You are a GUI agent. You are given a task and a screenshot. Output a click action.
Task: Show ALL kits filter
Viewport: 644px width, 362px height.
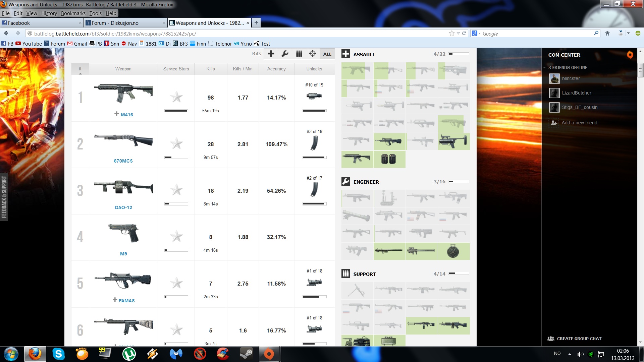[x=327, y=54]
